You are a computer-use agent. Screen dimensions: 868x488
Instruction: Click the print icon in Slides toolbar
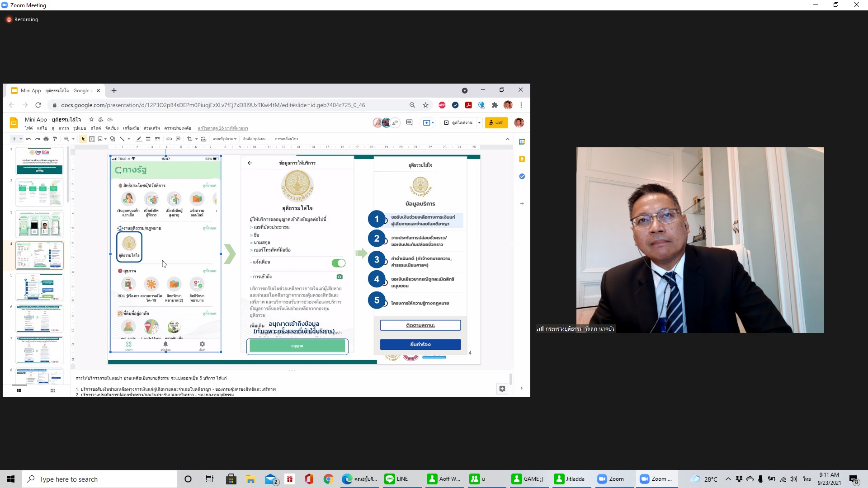click(46, 139)
